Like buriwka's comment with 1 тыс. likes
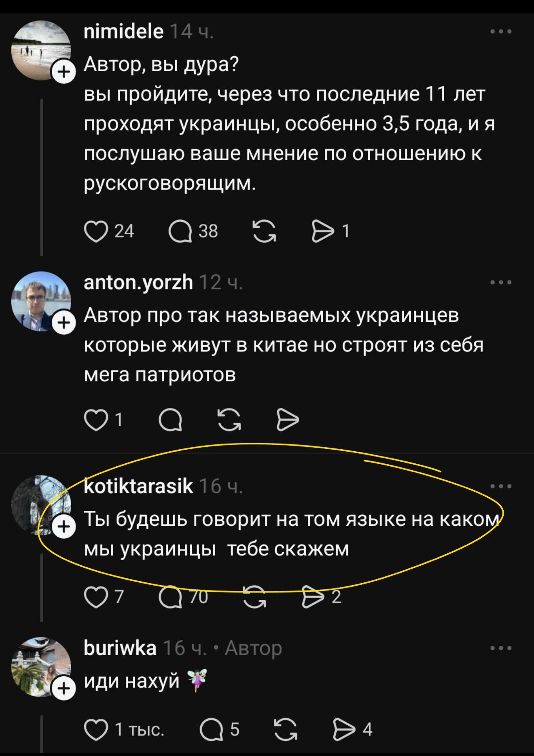The width and height of the screenshot is (534, 756). click(95, 729)
